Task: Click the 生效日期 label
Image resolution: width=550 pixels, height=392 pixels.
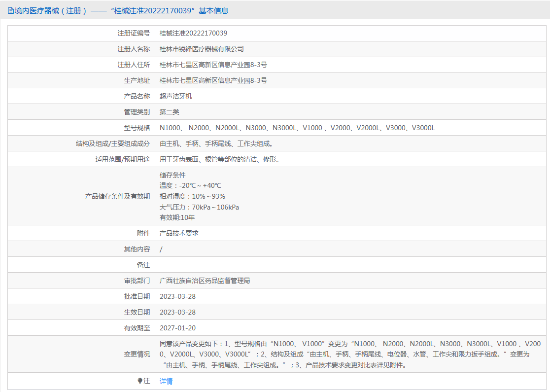Action: point(137,312)
